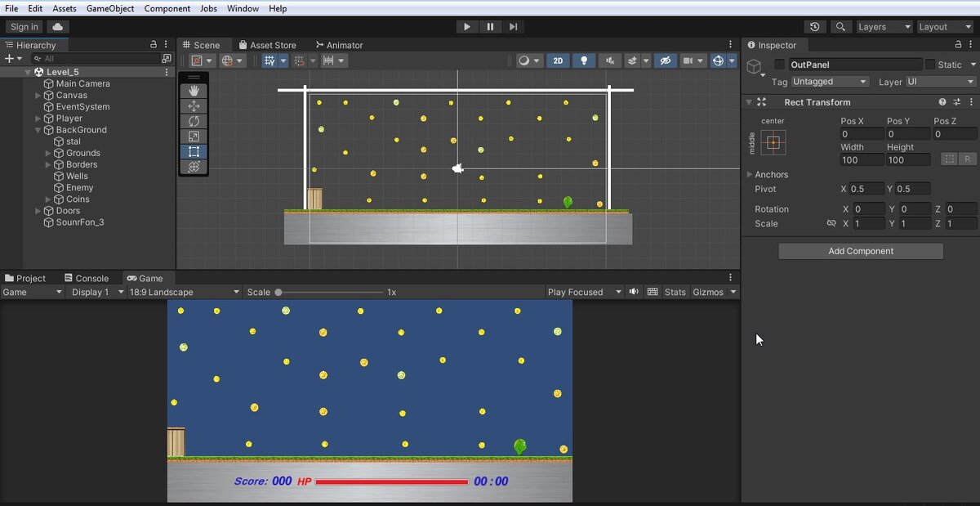Open the Layer dropdown (UI)

(x=941, y=82)
